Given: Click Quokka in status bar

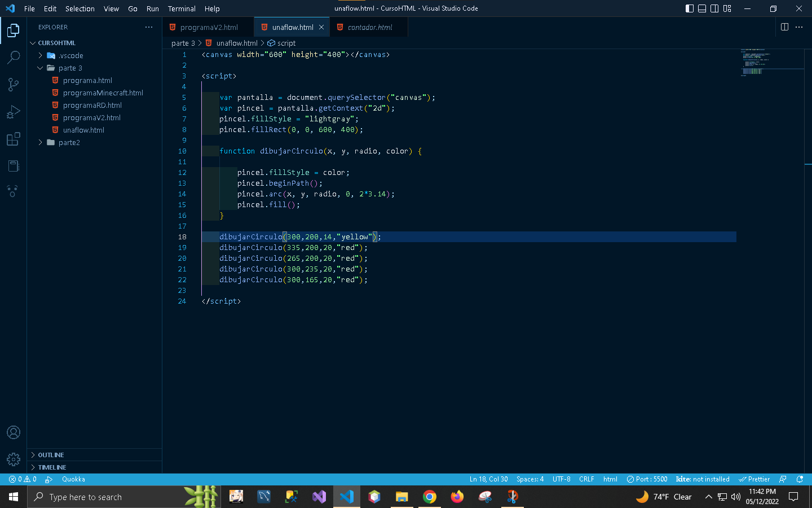Looking at the screenshot, I should click(73, 479).
